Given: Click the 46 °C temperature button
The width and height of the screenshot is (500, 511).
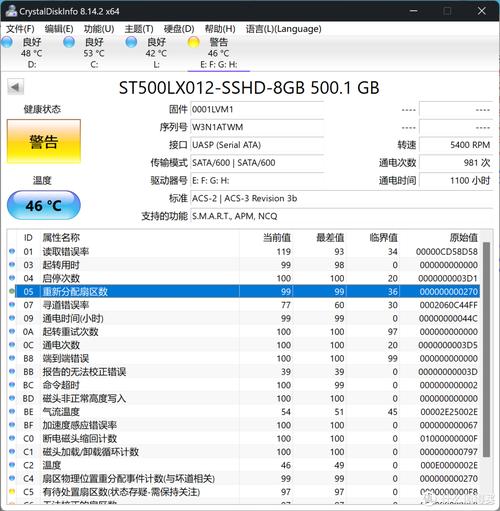Looking at the screenshot, I should pos(44,205).
